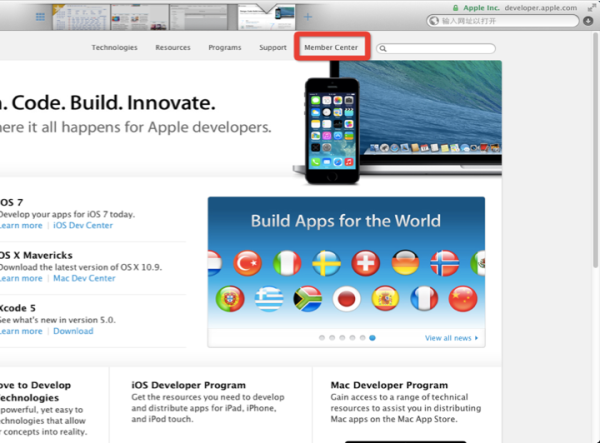
Task: Select the China flag icon
Action: point(463,299)
